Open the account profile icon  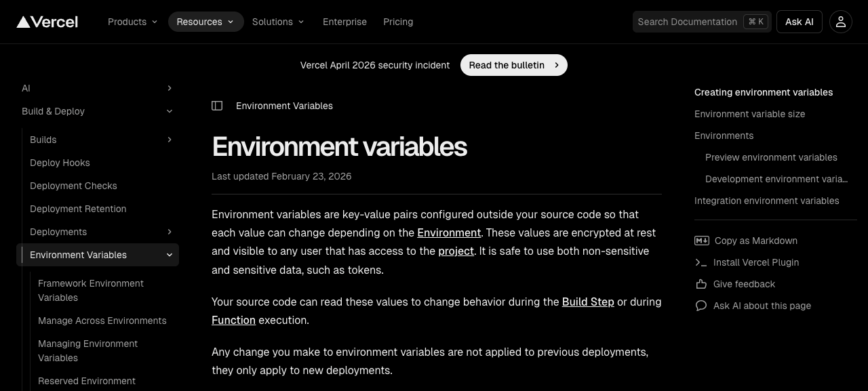(841, 21)
